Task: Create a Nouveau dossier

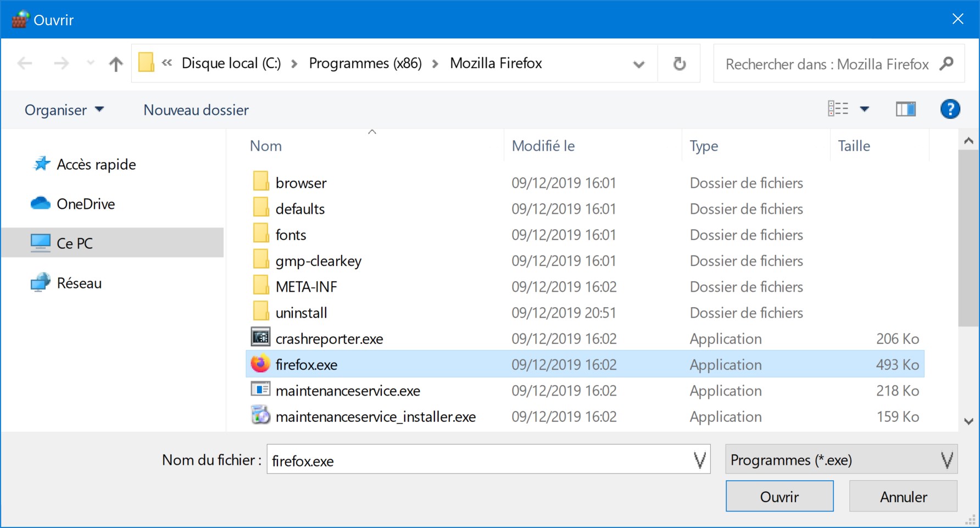Action: [x=196, y=110]
